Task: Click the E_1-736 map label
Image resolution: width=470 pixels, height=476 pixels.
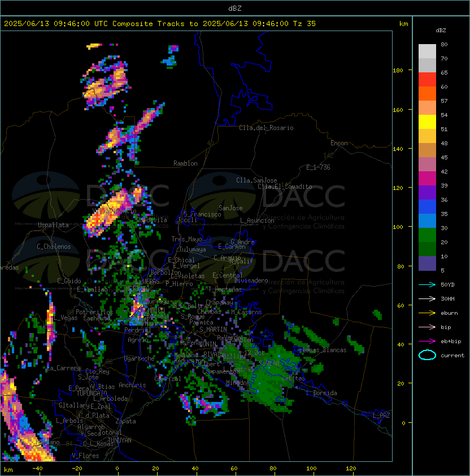Action: click(x=318, y=167)
